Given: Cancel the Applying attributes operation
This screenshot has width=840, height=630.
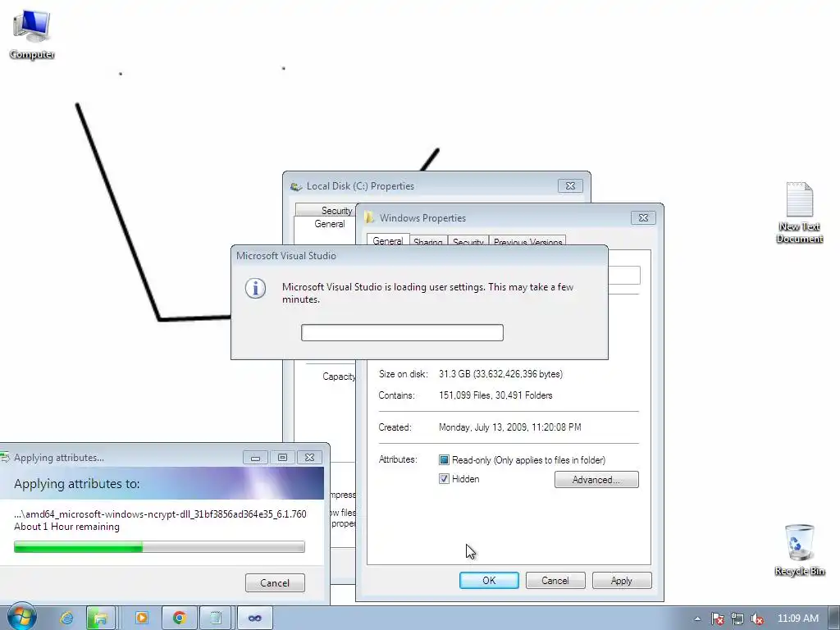Looking at the screenshot, I should pos(275,583).
